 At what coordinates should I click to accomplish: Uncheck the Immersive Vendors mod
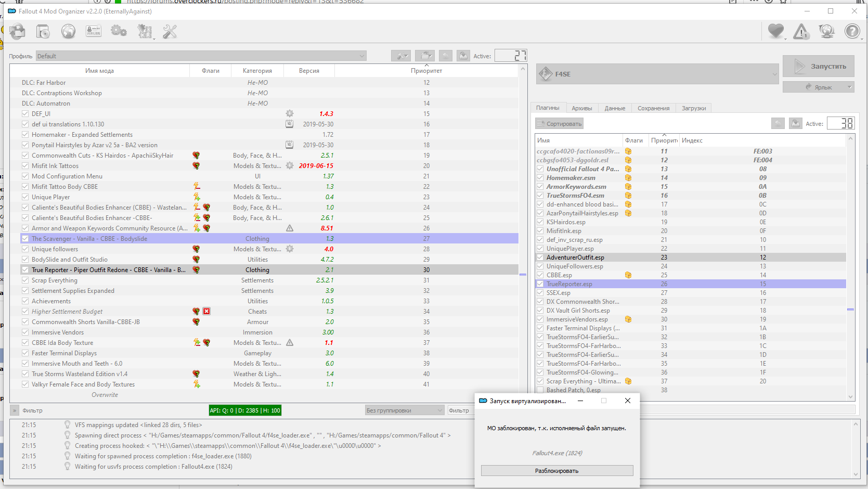(x=25, y=332)
